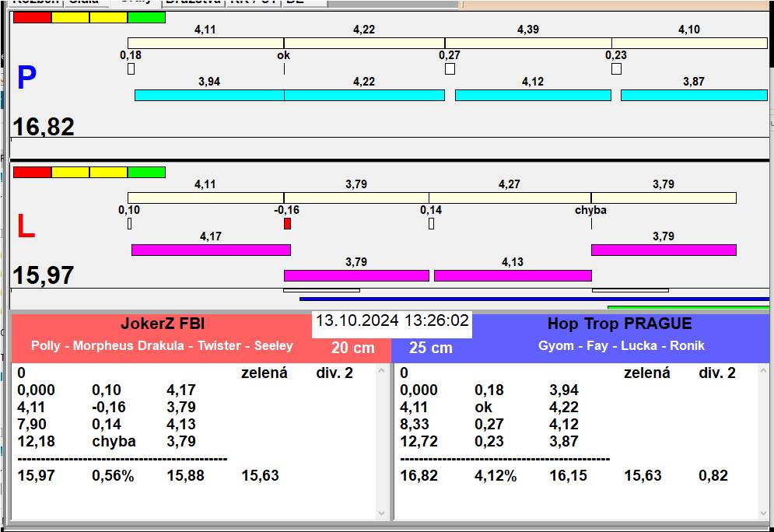
Task: Click the dog list Gyom - Fay - Lucka - Roník
Action: 621,345
